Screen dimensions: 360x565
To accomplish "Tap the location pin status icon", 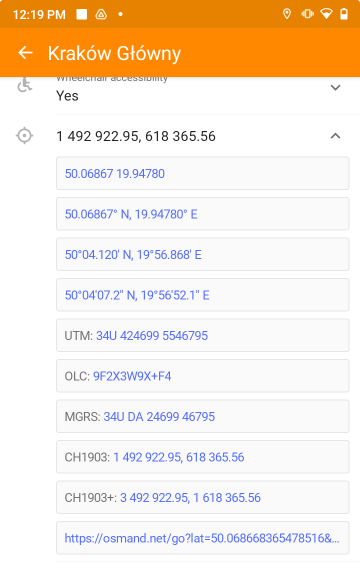I will click(x=287, y=14).
